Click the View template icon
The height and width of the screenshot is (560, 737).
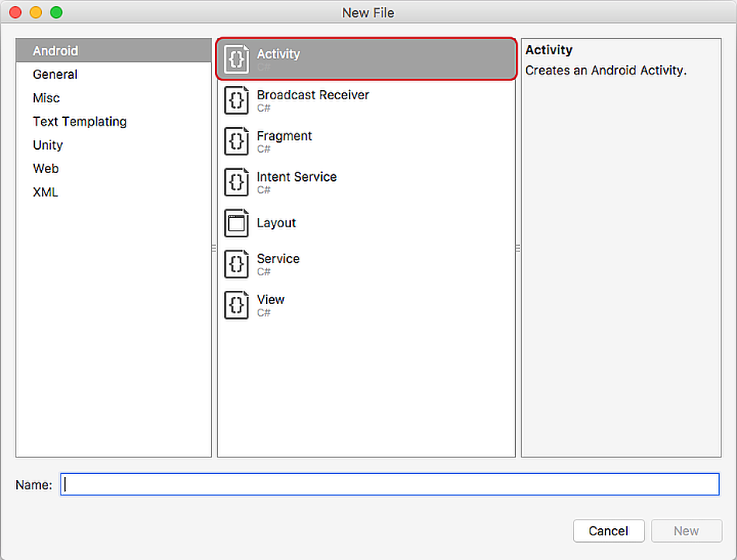tap(237, 306)
